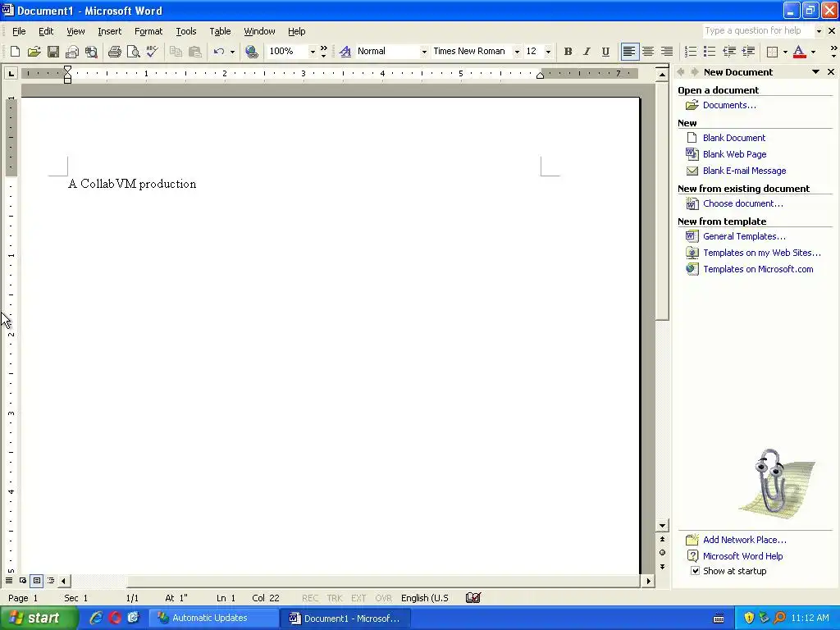Open the Edit menu
The image size is (840, 630).
click(46, 31)
